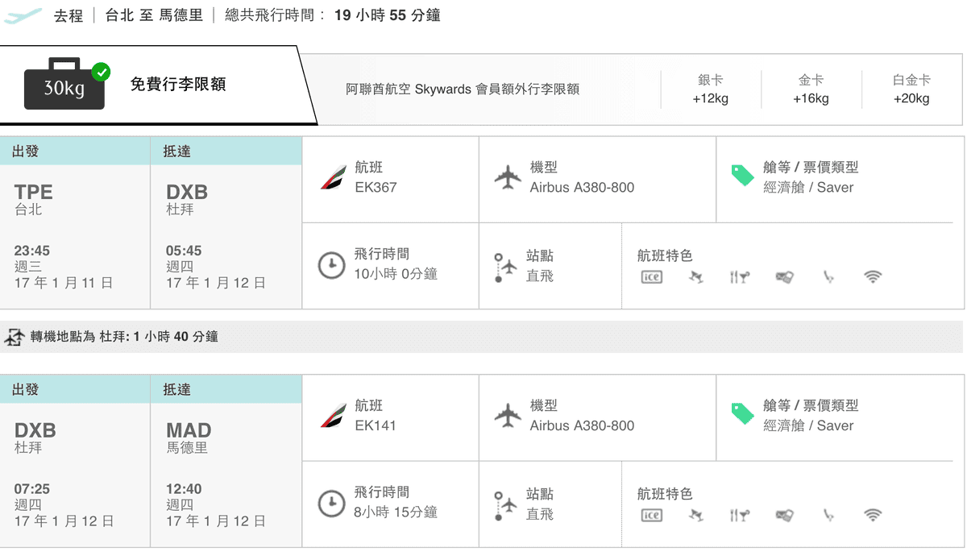This screenshot has height=560, width=967.
Task: Select the Wi-Fi feature icon on flight EK141
Action: point(874,514)
